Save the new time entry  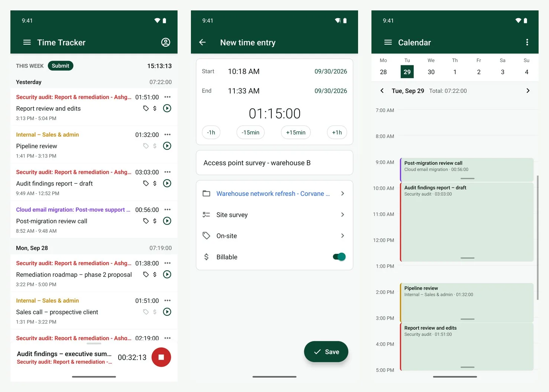click(326, 352)
